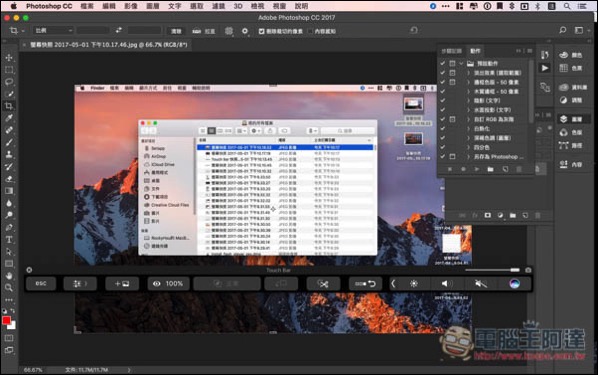This screenshot has width=598, height=375.
Task: Collapse the 預設動作 action set chevron
Action: pos(461,63)
